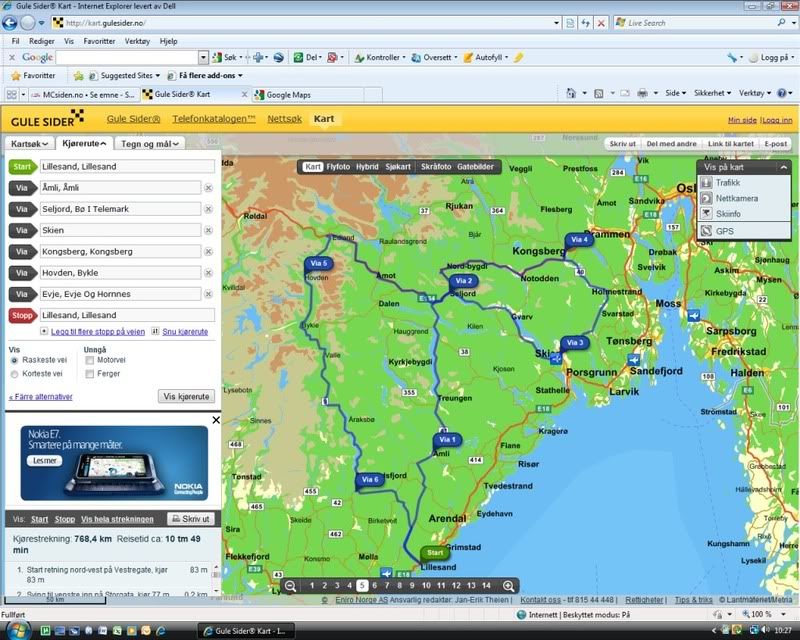Remove the Åmli via stop
800x640 pixels.
209,188
